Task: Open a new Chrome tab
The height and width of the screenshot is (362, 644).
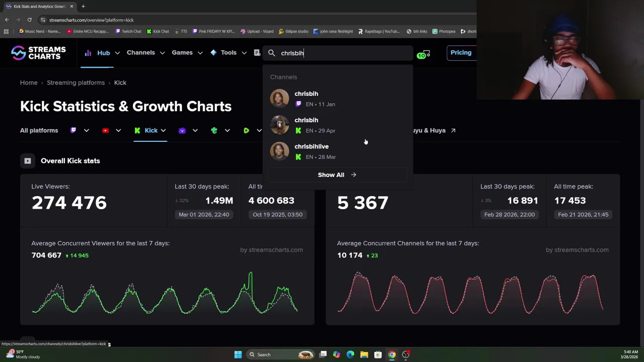Action: 83,6
